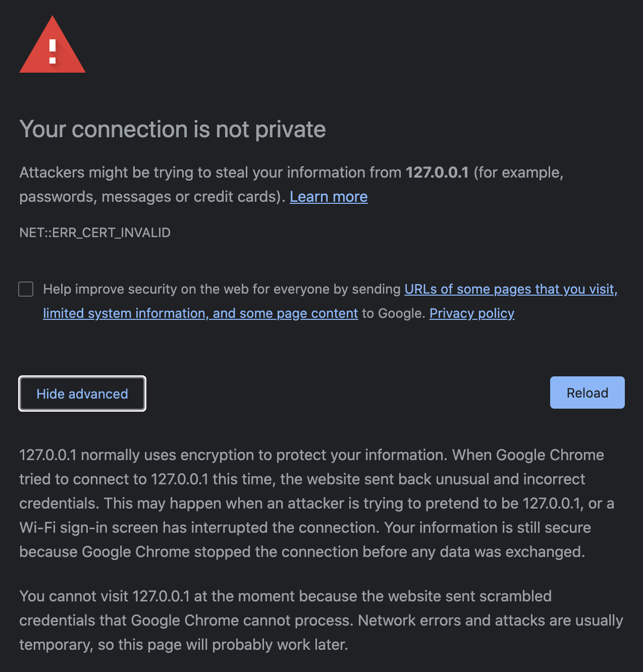Open the Learn more link
The height and width of the screenshot is (672, 643).
[x=329, y=197]
